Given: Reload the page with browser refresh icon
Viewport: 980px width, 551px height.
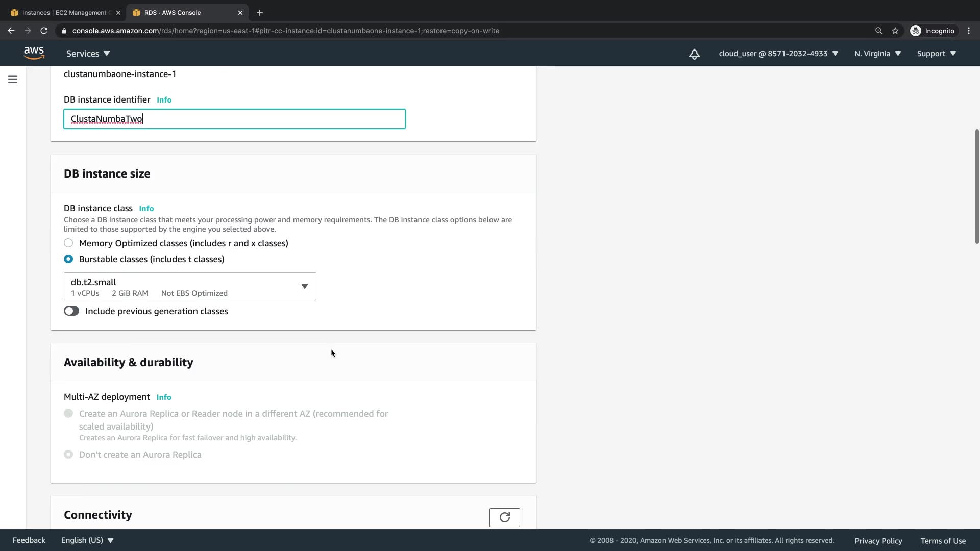Looking at the screenshot, I should tap(44, 31).
